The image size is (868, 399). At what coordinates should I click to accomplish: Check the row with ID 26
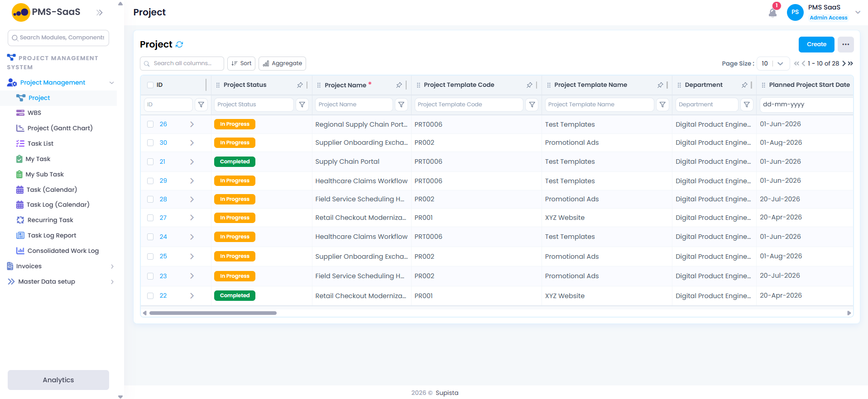click(150, 124)
